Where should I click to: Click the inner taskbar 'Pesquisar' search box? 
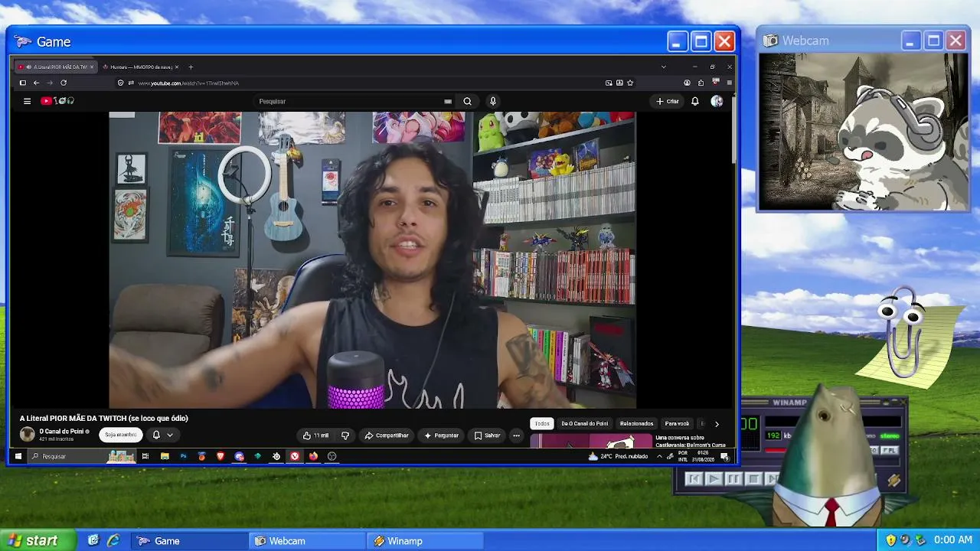pyautogui.click(x=82, y=456)
